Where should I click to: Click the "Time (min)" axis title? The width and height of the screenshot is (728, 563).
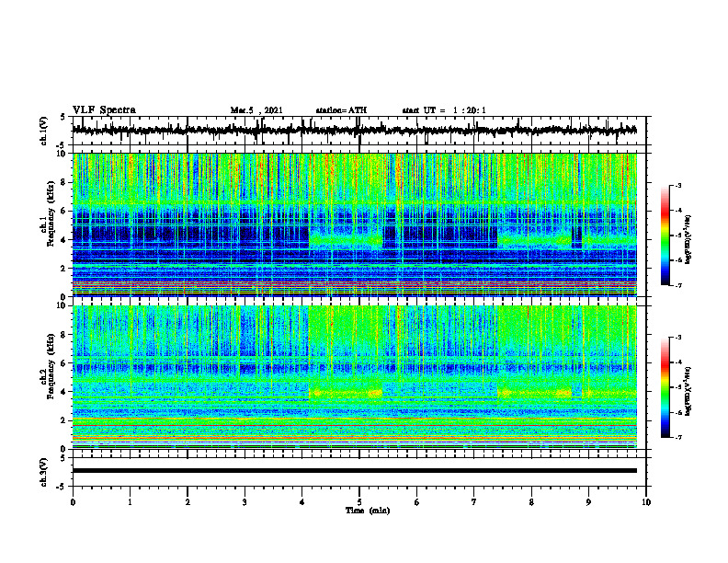pos(368,511)
